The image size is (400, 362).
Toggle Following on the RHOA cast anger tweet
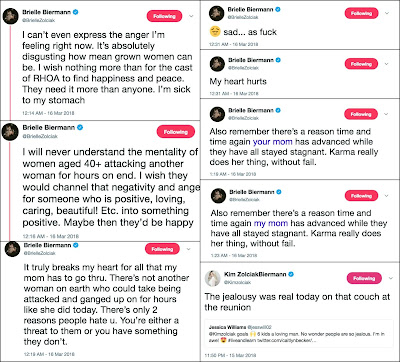coord(164,16)
